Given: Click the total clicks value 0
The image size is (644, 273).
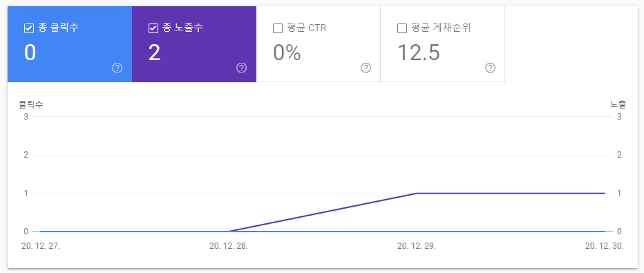Looking at the screenshot, I should click(x=30, y=53).
